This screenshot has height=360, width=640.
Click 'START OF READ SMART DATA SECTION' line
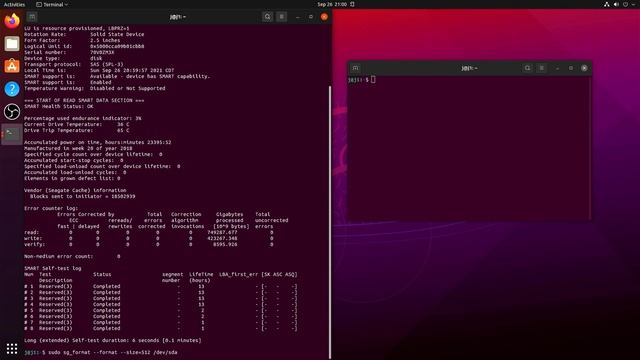pos(84,100)
